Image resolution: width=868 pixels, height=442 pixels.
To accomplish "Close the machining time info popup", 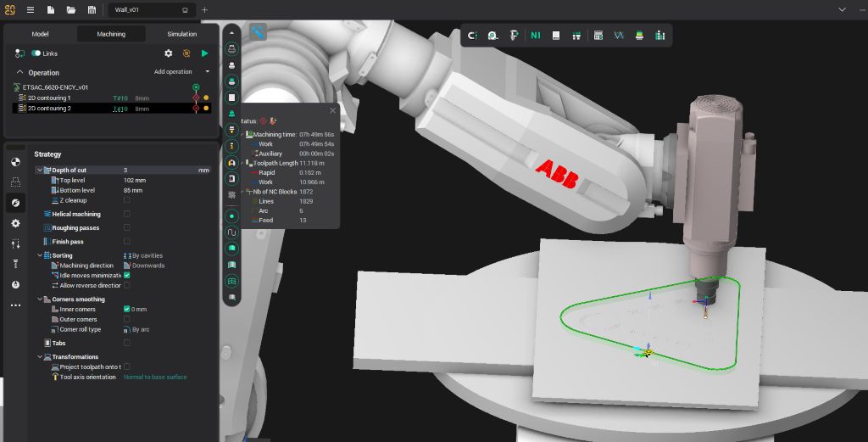I will pyautogui.click(x=332, y=110).
